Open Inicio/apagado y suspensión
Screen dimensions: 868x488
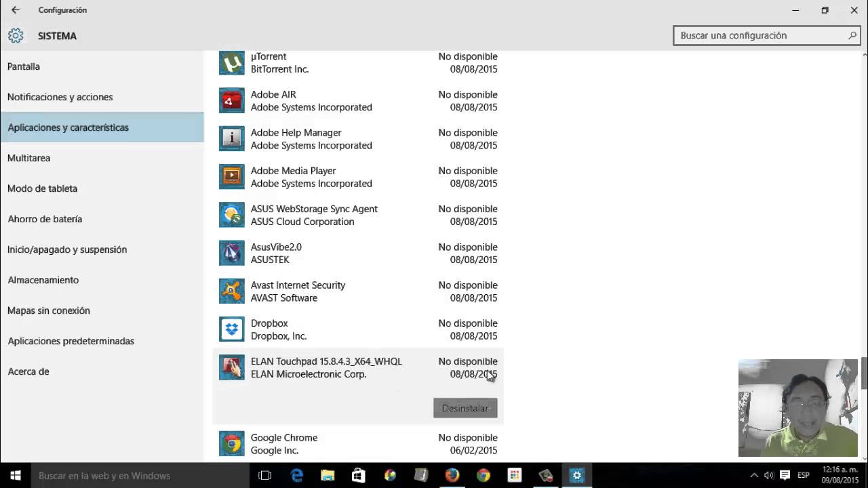(x=102, y=249)
